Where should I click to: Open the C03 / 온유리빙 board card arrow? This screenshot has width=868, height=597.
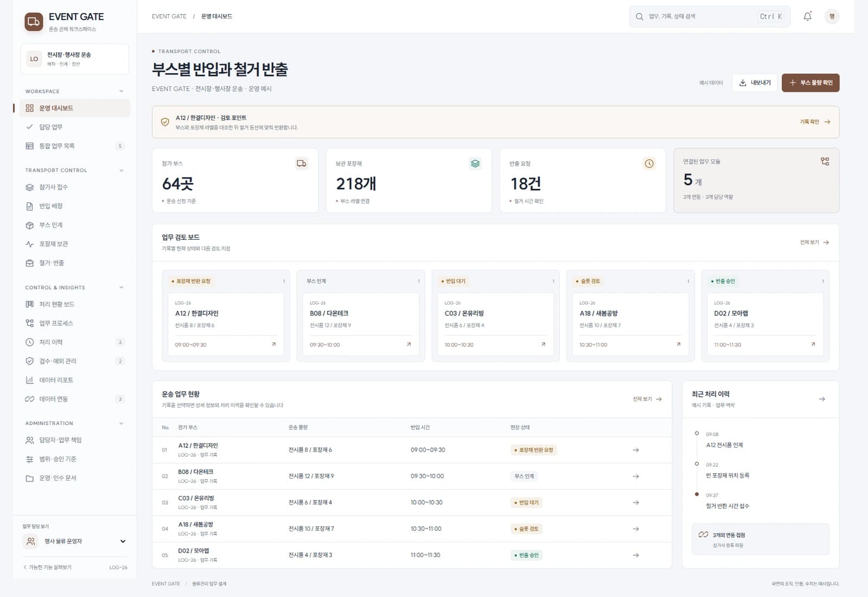[543, 344]
